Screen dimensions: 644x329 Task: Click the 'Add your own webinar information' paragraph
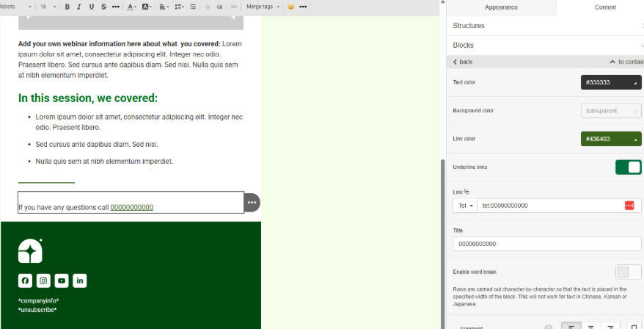pyautogui.click(x=131, y=59)
